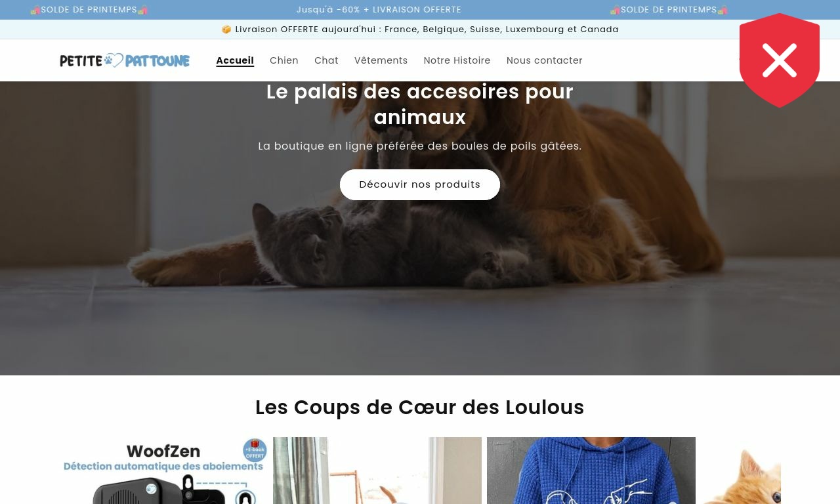Click the free delivery countries announcement
Viewport: 840px width, 504px height.
[420, 30]
